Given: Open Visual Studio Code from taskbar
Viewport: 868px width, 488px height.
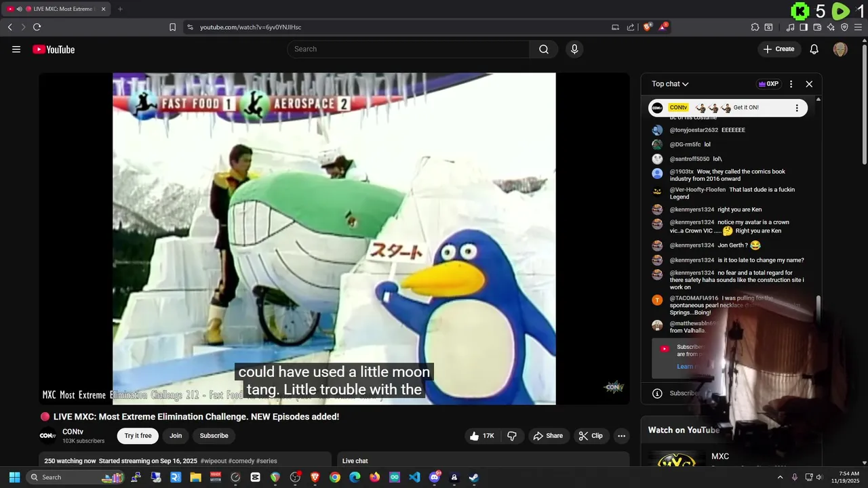Looking at the screenshot, I should (414, 477).
